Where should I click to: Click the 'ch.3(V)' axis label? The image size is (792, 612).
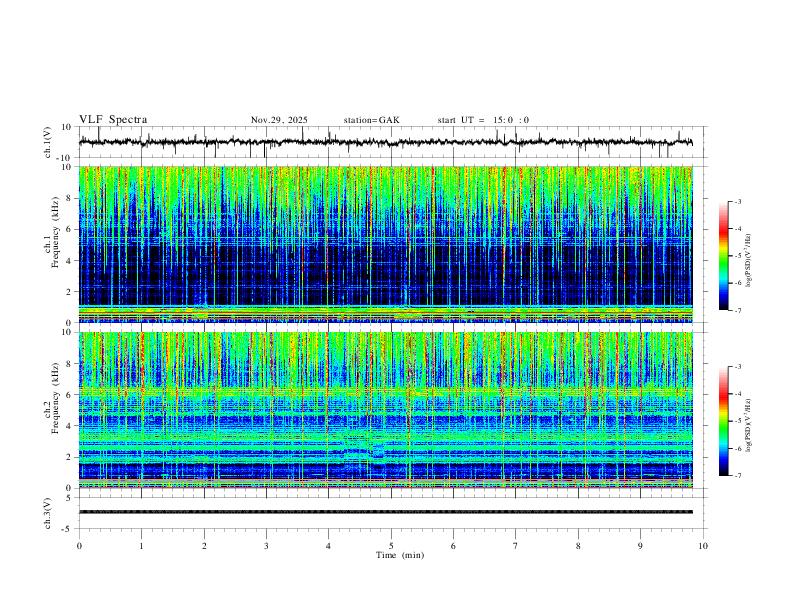[48, 513]
